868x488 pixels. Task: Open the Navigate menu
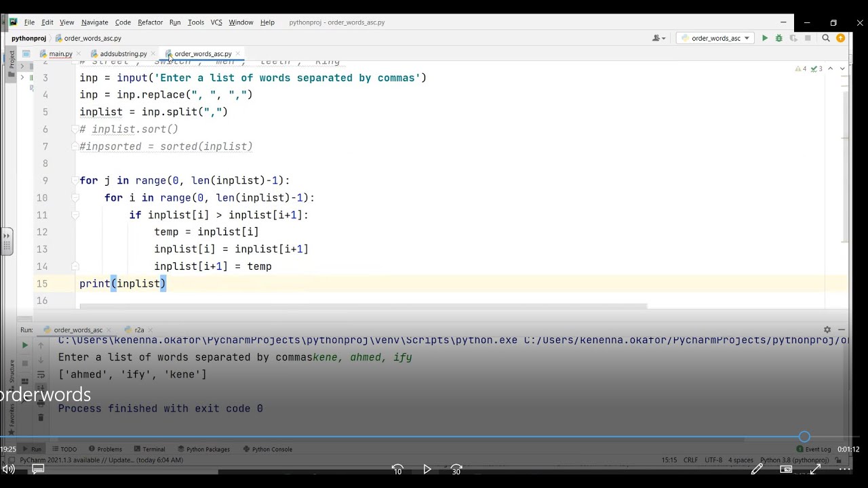95,22
